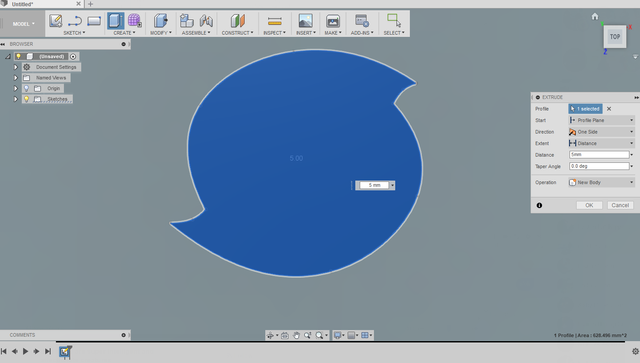
Task: Toggle visibility bulb of Origin folder
Action: click(x=27, y=88)
